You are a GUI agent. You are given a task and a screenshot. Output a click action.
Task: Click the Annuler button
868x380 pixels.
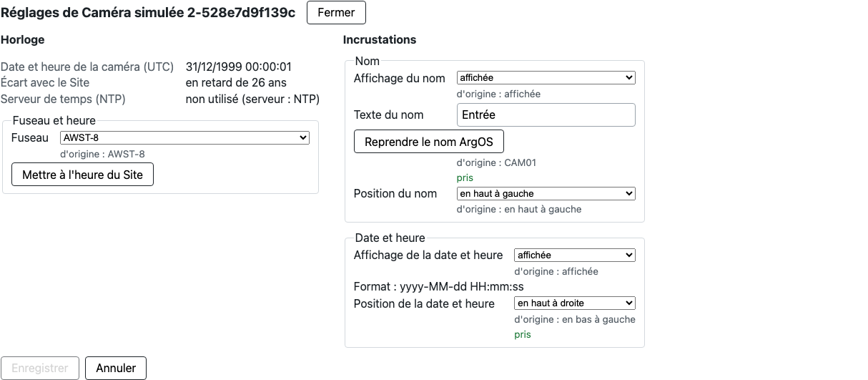116,368
